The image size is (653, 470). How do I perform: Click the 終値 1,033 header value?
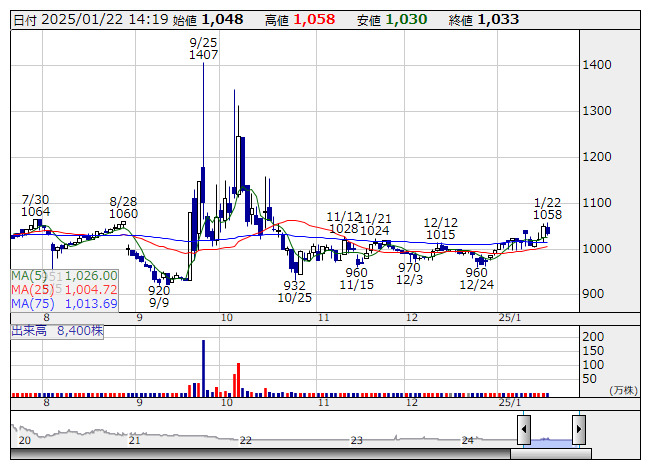[x=497, y=19]
